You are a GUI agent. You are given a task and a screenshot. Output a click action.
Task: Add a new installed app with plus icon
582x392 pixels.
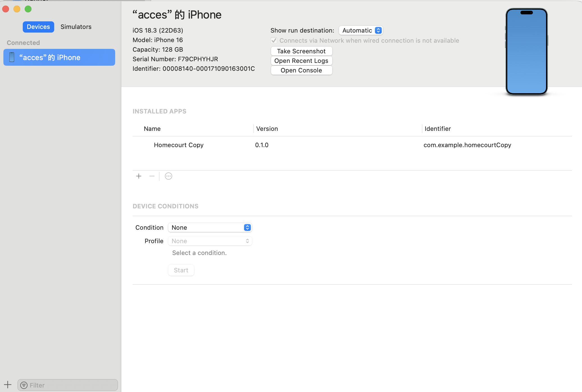coord(139,176)
